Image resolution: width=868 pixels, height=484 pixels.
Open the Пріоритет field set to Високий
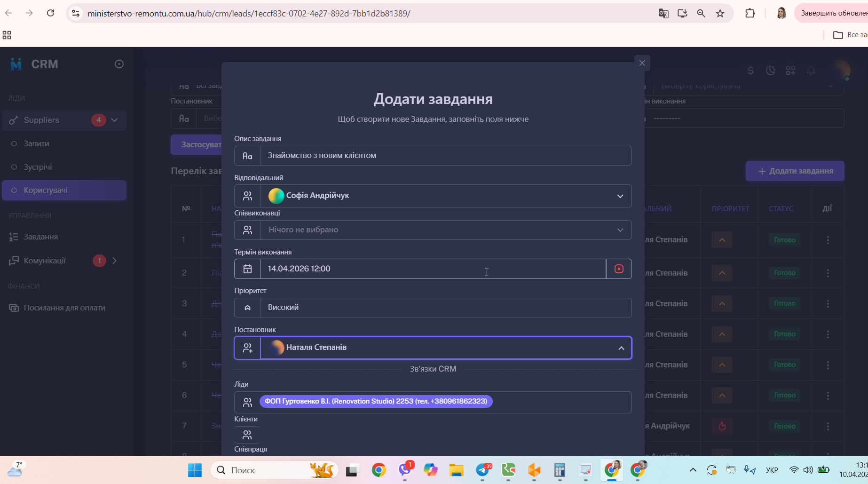tap(446, 308)
